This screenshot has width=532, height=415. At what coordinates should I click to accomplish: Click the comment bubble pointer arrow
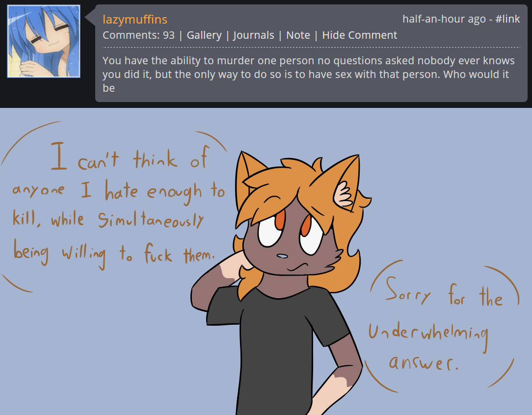coord(90,16)
